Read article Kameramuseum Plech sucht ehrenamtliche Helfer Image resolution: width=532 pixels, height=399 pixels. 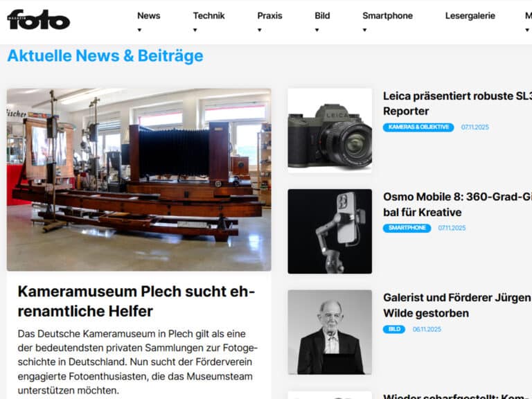tap(136, 301)
